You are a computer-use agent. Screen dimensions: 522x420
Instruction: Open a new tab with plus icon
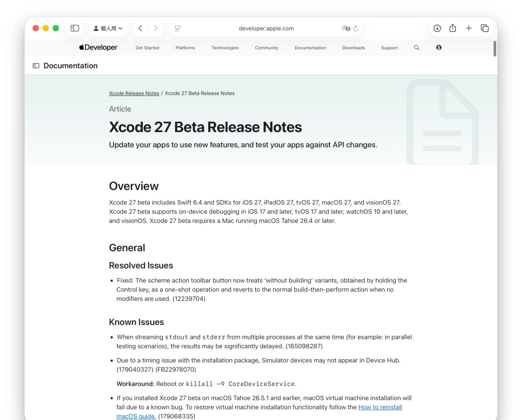coord(469,28)
